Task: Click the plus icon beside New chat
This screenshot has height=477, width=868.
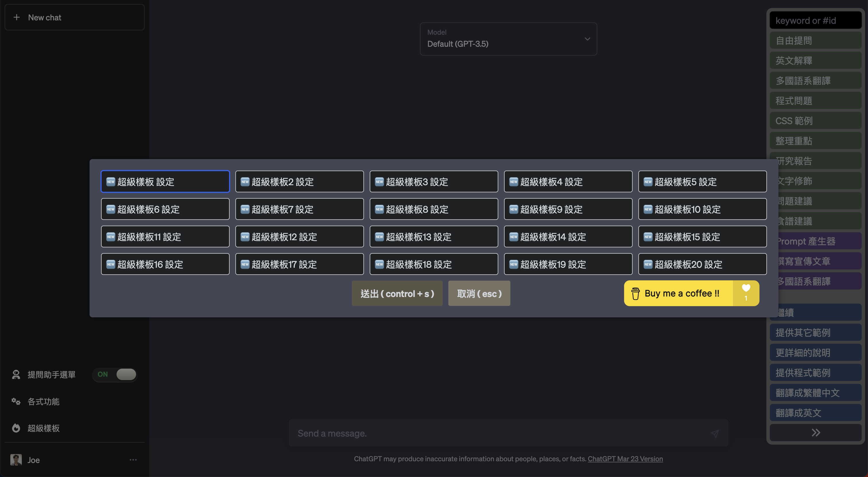Action: 17,17
